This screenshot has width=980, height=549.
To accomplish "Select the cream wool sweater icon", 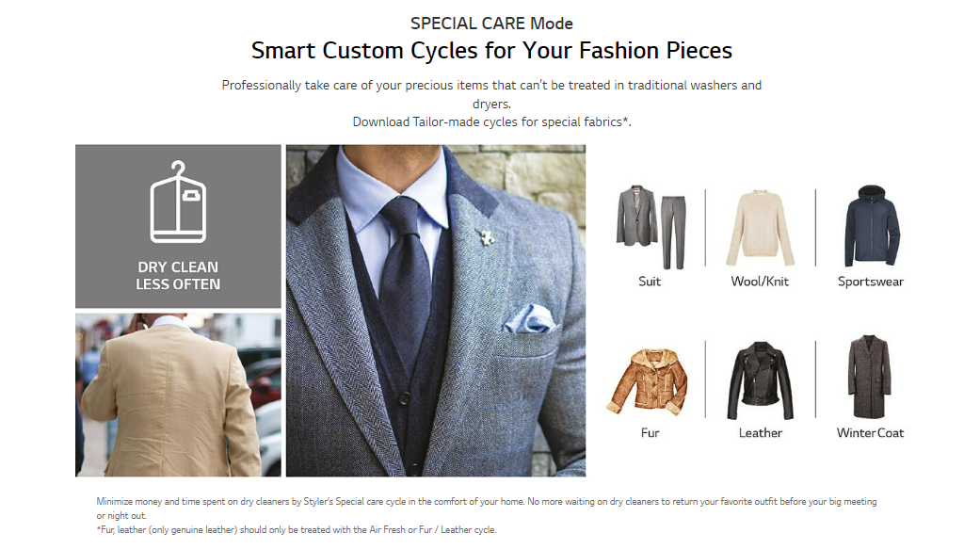I will [760, 228].
